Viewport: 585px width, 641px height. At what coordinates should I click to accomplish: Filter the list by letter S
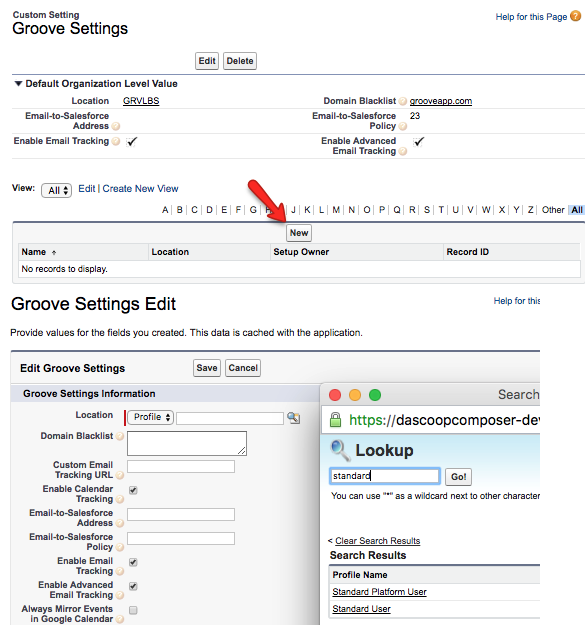427,210
